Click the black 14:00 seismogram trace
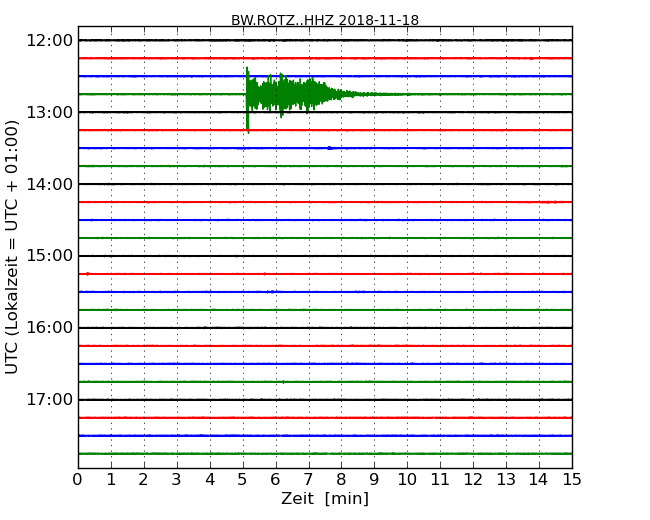Screen dimensions: 650x520 [x=325, y=184]
